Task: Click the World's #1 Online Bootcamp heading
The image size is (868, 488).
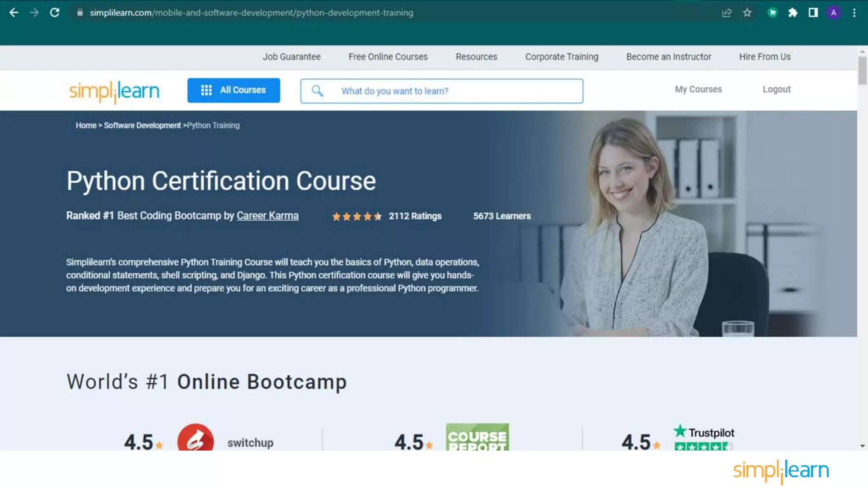Action: [207, 382]
